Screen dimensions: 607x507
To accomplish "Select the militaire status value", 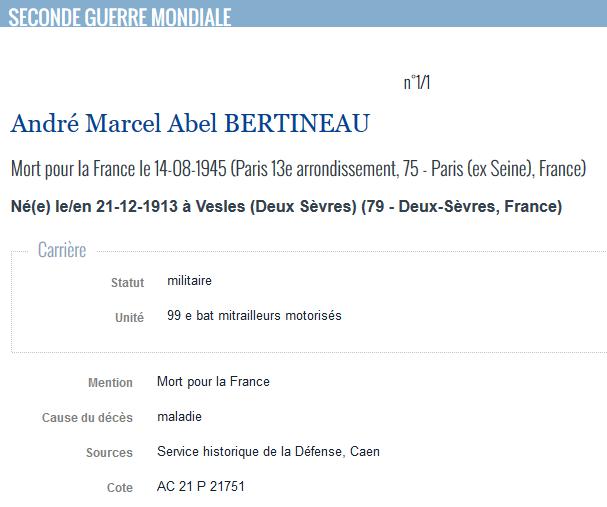I will click(189, 281).
